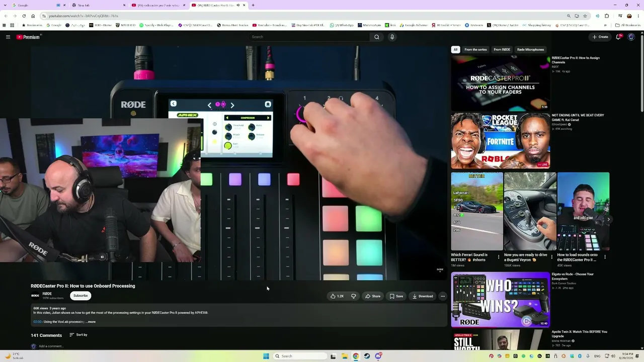Open the taskbar clock and date
This screenshot has height=362, width=644.
627,356
